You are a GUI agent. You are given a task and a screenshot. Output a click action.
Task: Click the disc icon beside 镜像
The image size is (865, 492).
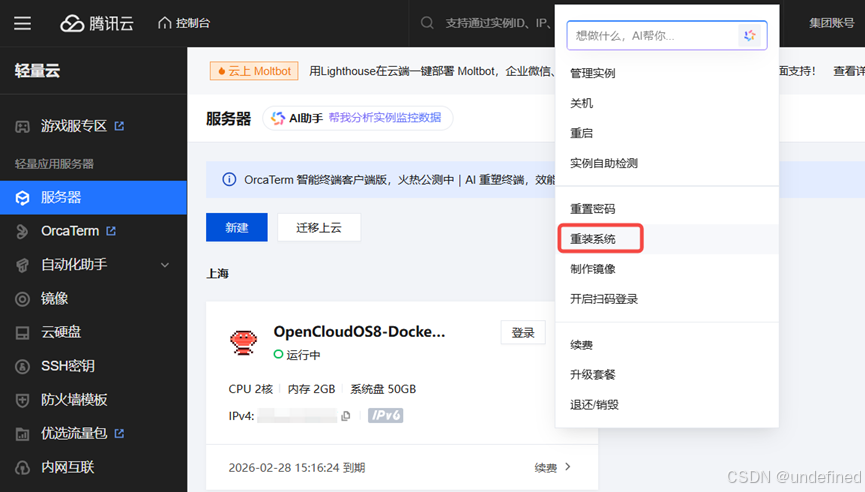(x=22, y=299)
